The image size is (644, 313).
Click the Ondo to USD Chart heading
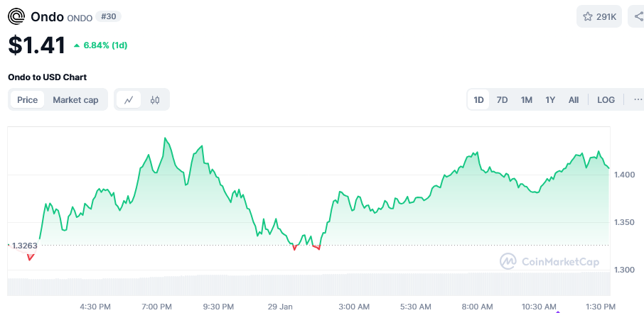tap(47, 77)
